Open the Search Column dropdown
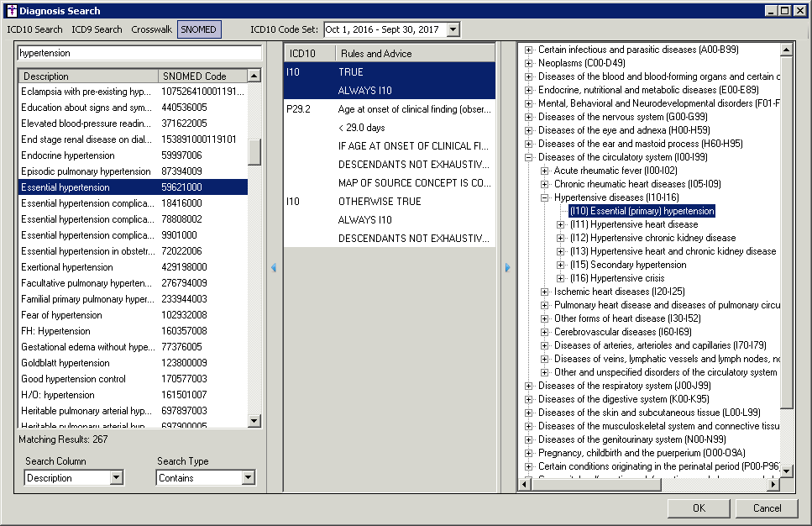812x526 pixels. pyautogui.click(x=117, y=478)
